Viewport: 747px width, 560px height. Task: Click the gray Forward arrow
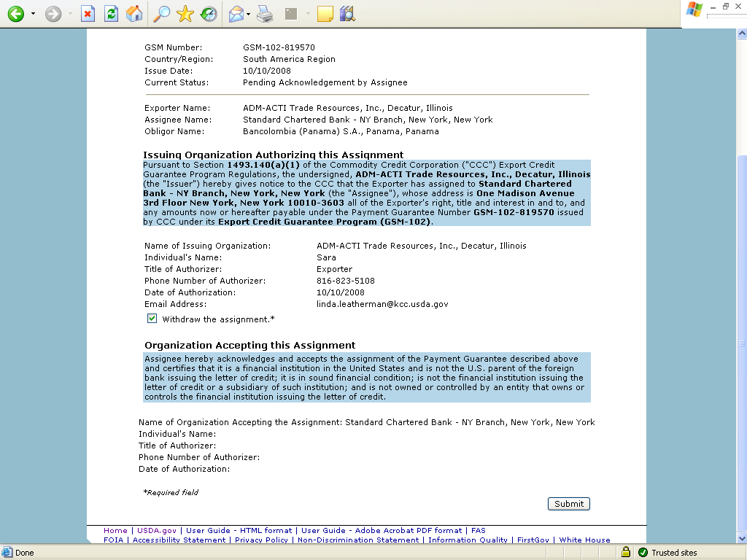(53, 14)
